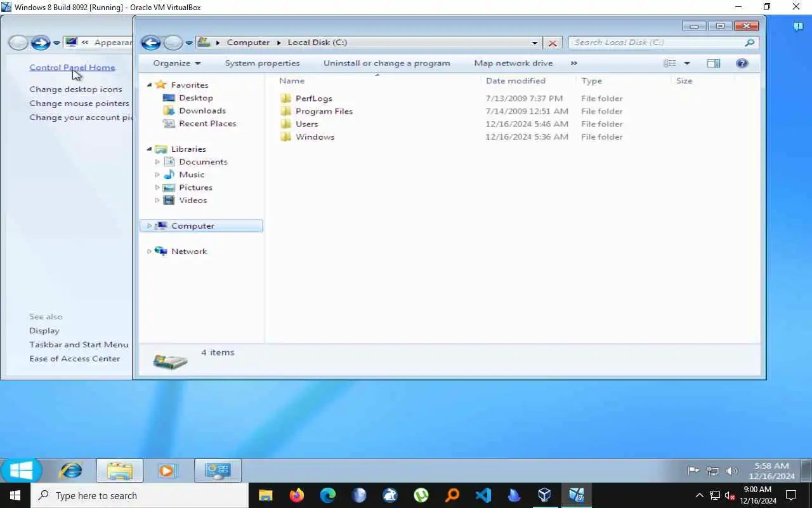Open the Organize menu
The image size is (812, 508).
[176, 63]
